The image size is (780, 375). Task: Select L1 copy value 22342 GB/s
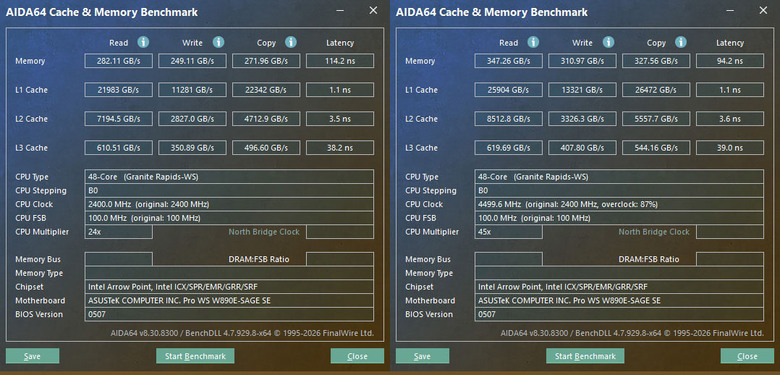(266, 90)
